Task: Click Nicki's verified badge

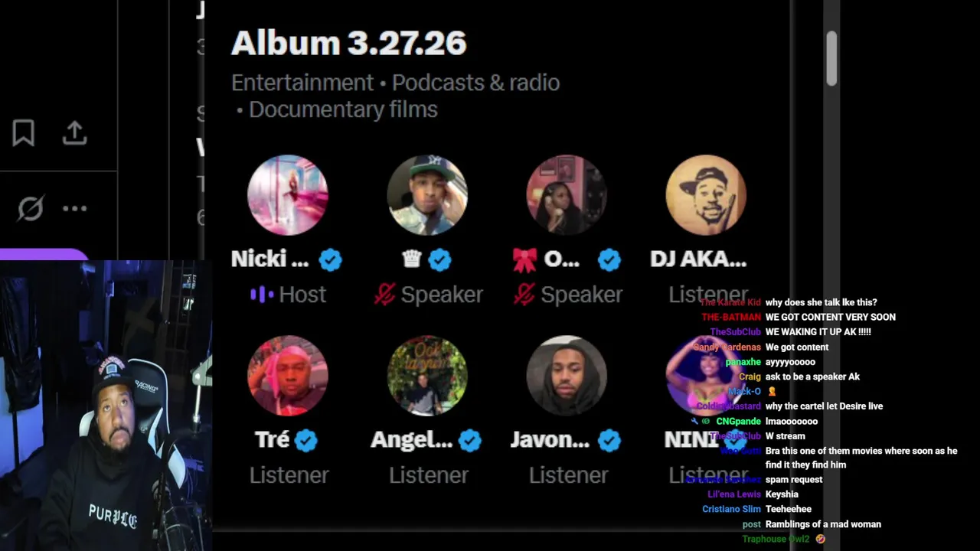Action: (x=331, y=260)
